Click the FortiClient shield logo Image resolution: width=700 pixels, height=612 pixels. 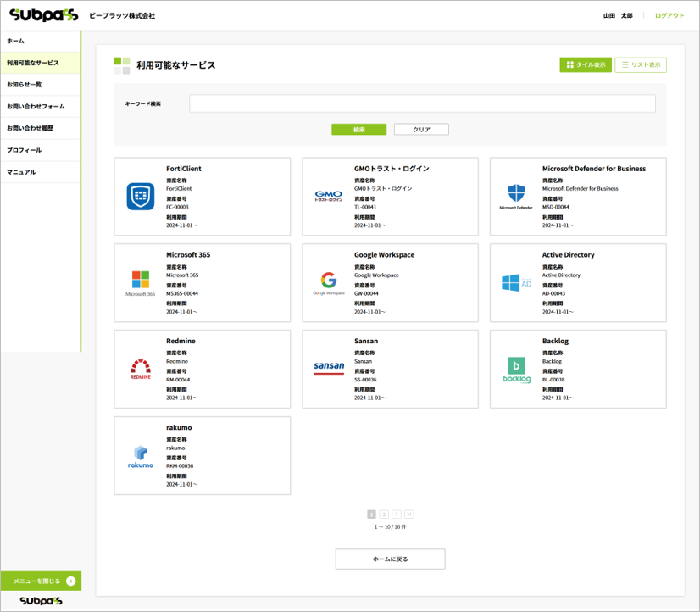click(141, 196)
